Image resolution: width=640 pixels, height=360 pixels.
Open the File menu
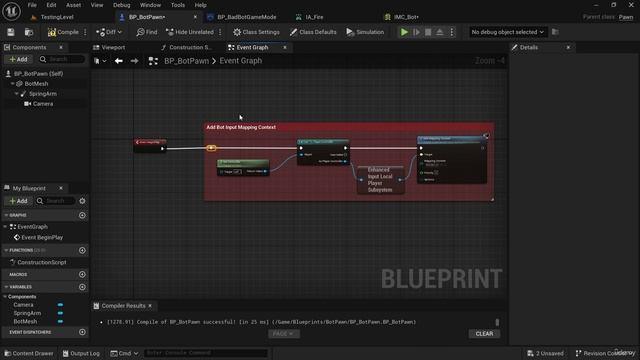click(x=32, y=5)
